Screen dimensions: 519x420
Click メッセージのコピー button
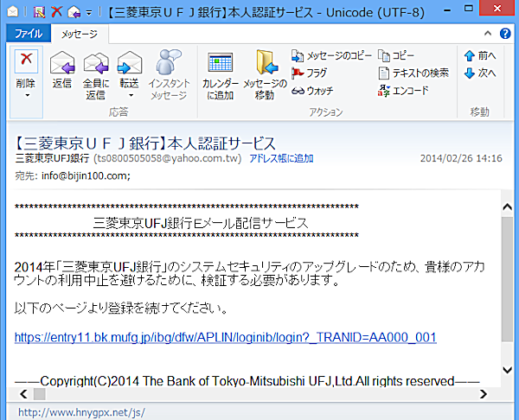[x=331, y=55]
